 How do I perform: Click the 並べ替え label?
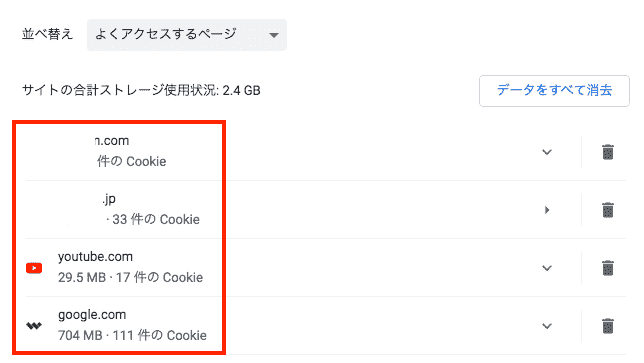click(x=47, y=34)
